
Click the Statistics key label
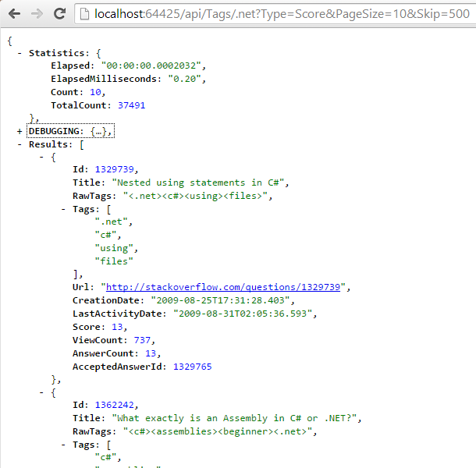tap(57, 53)
